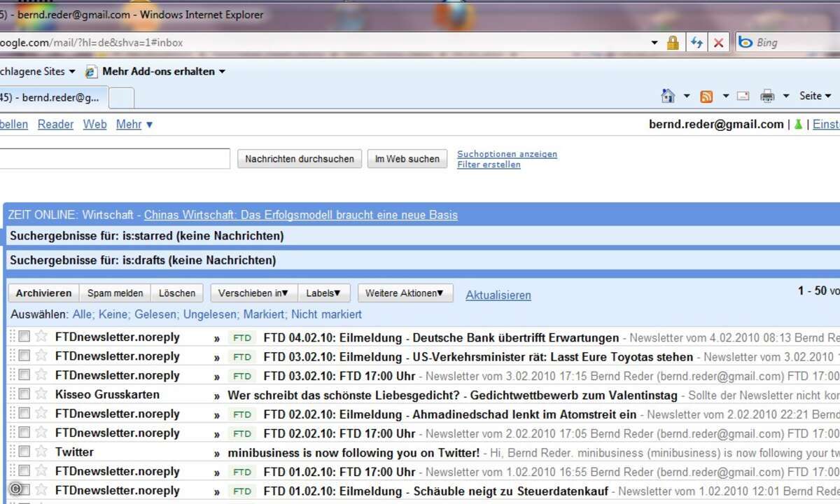Click the read mail envelope icon
840x504 pixels.
pyautogui.click(x=743, y=97)
